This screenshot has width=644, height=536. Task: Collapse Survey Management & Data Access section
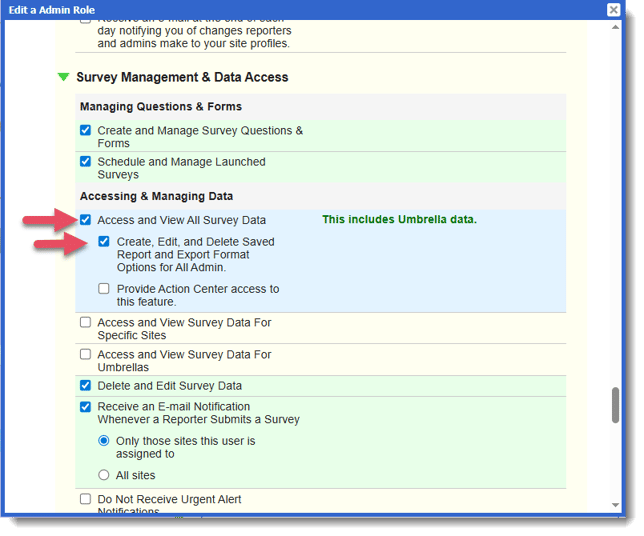tap(64, 77)
